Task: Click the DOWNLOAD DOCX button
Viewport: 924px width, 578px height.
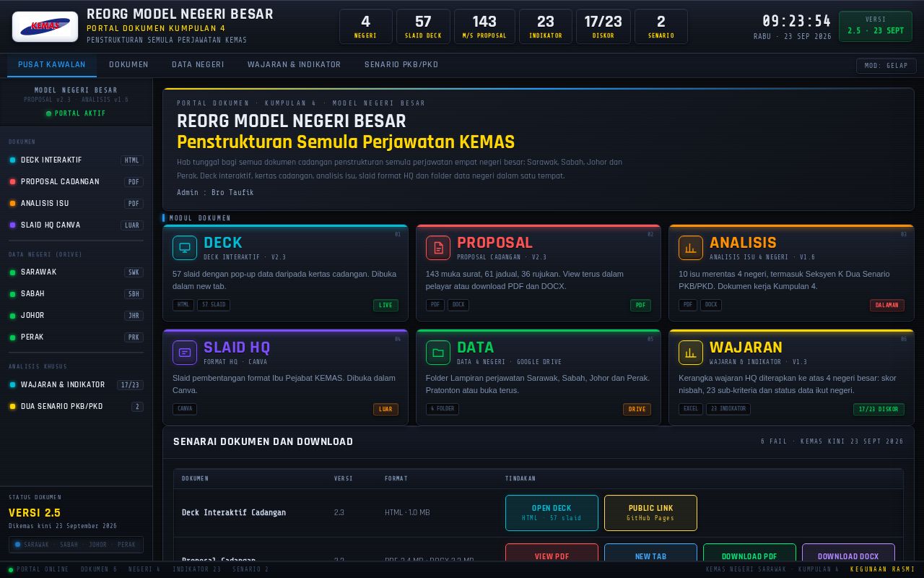Action: point(848,552)
